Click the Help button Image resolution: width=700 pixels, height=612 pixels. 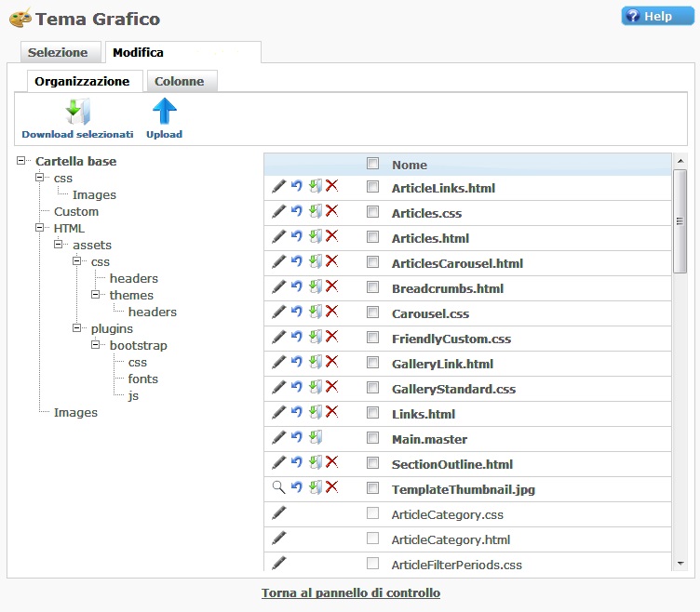pos(658,17)
